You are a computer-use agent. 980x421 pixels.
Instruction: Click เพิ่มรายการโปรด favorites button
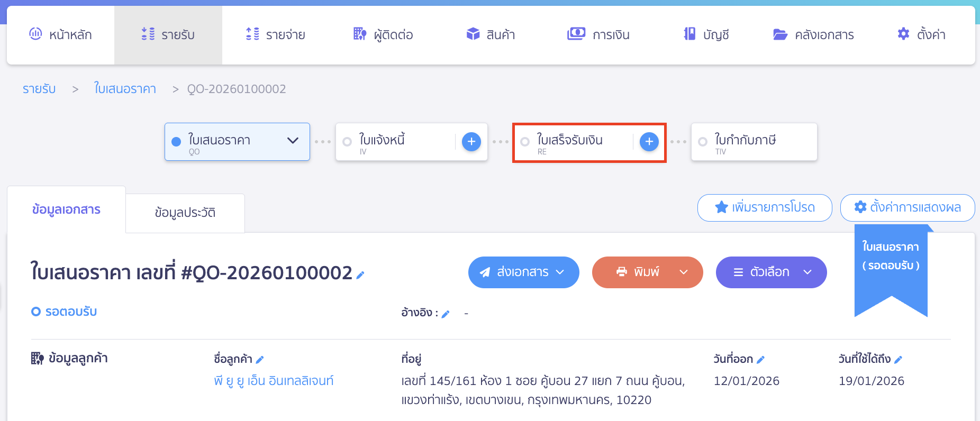764,207
